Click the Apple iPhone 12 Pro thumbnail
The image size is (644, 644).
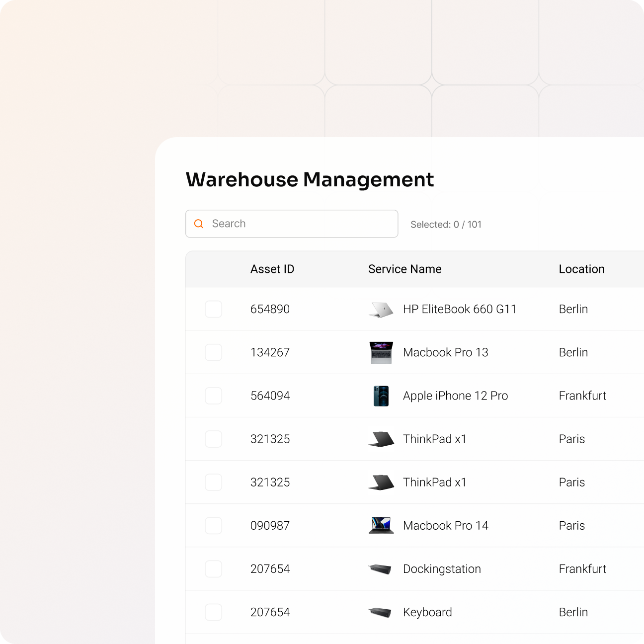tap(381, 396)
